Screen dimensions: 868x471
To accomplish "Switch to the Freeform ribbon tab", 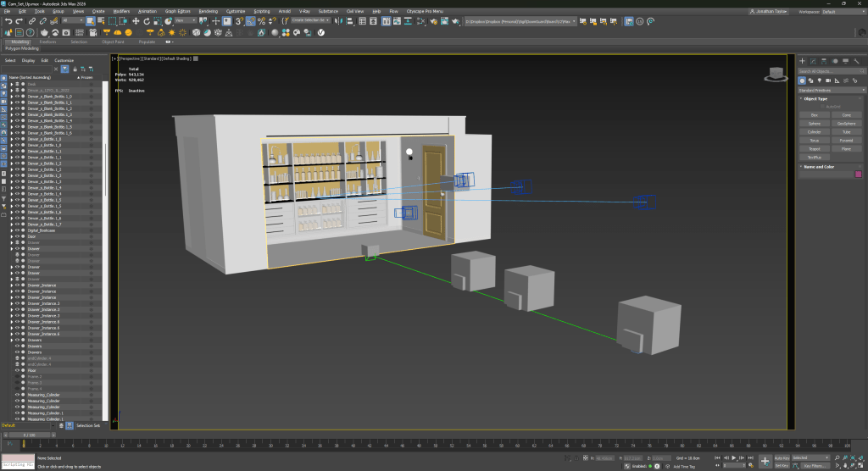I will coord(47,41).
